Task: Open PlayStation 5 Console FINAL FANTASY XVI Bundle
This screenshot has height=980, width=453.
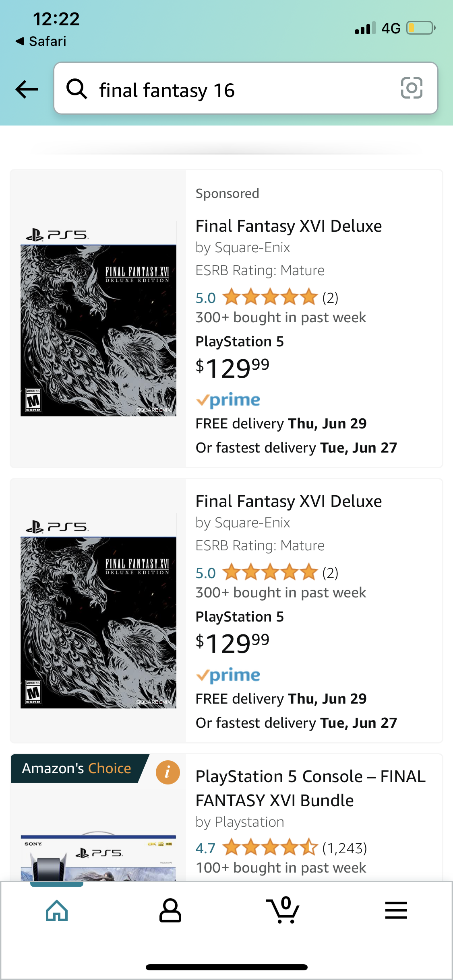Action: coord(310,789)
